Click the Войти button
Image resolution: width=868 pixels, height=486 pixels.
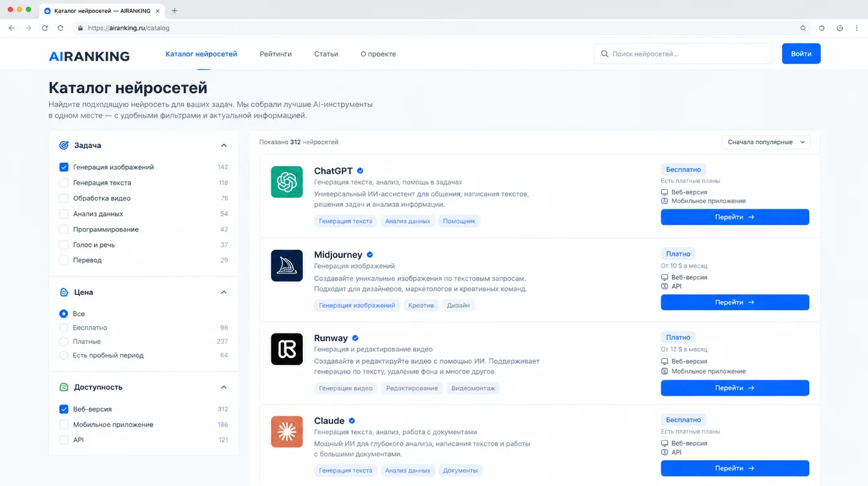point(801,54)
